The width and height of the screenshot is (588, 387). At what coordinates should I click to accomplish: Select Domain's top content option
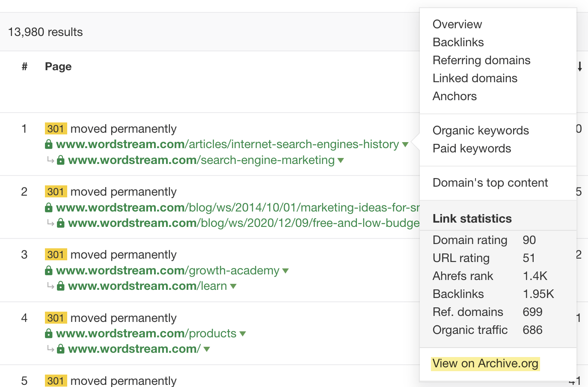(x=490, y=183)
